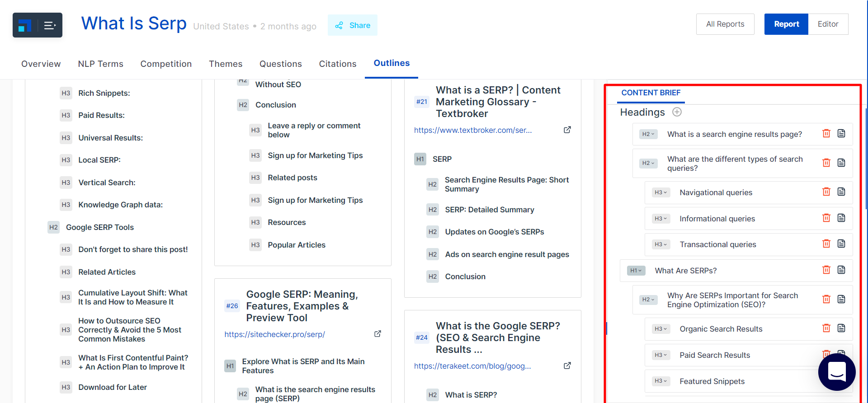
Task: Go to the Citations tab
Action: tap(338, 64)
